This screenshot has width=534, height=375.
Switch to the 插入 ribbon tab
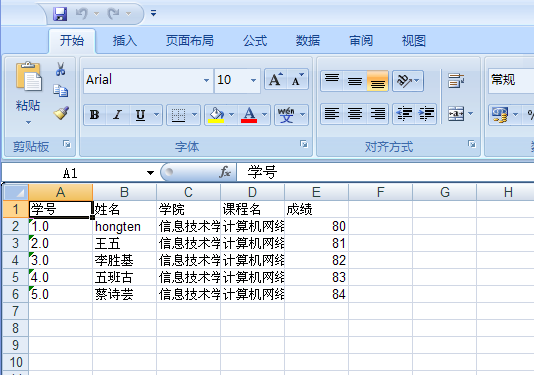tap(125, 41)
